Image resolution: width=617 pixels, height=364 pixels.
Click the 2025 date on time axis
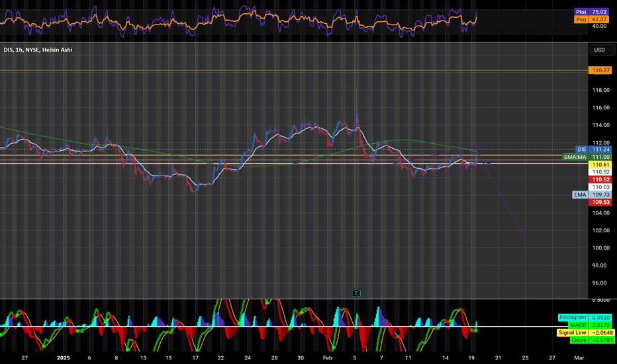[64, 357]
